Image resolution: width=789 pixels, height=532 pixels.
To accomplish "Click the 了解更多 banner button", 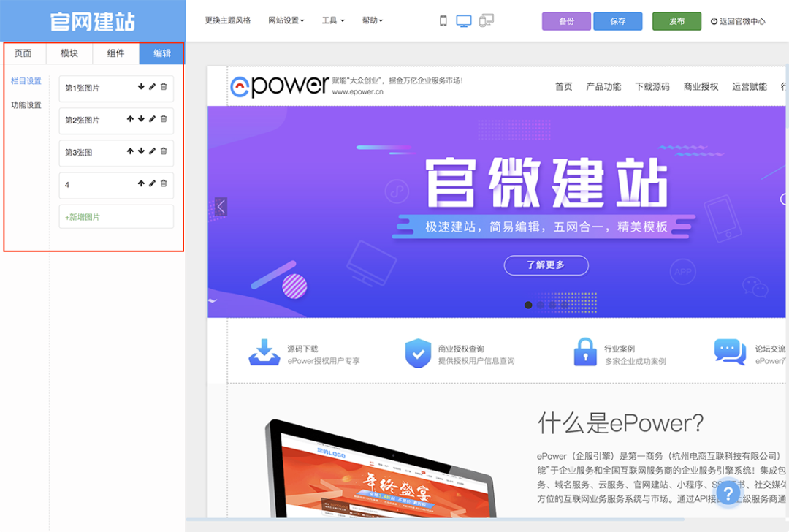I will [546, 265].
